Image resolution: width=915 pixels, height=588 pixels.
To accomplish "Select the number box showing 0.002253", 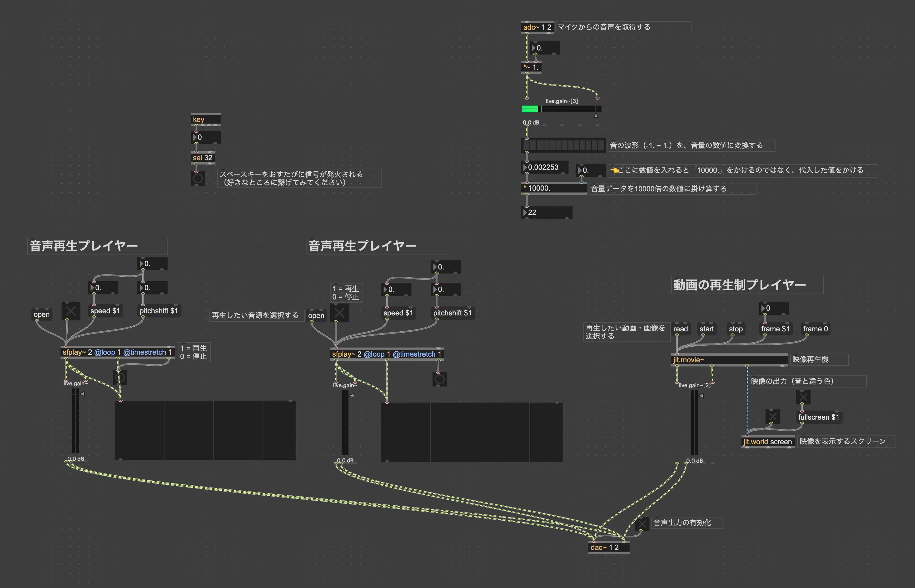I will (x=544, y=167).
